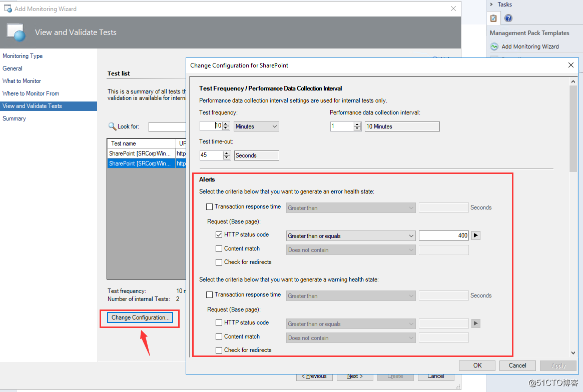The image size is (583, 392).
Task: Select View and Validate Tests step
Action: pos(49,106)
